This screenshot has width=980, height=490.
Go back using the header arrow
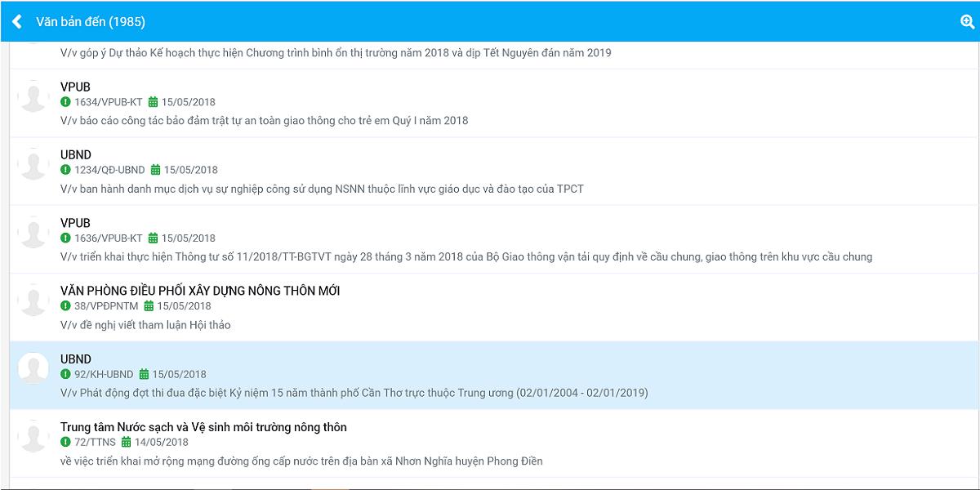[x=17, y=22]
